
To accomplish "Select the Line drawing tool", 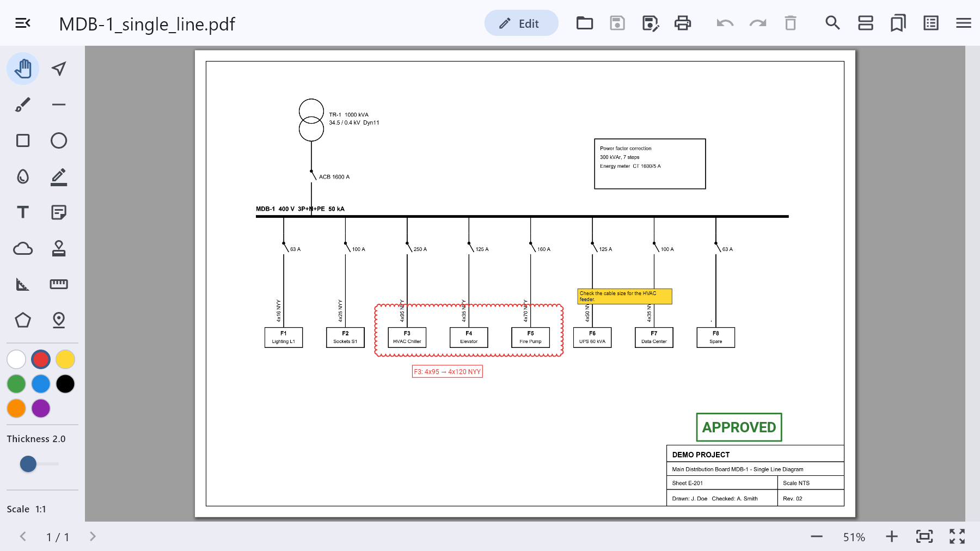I will tap(59, 105).
